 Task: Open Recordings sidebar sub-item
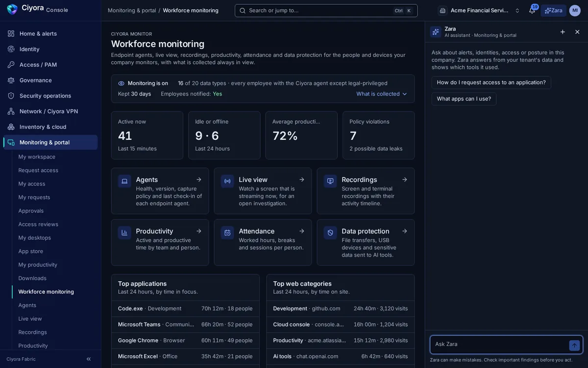click(x=54, y=332)
